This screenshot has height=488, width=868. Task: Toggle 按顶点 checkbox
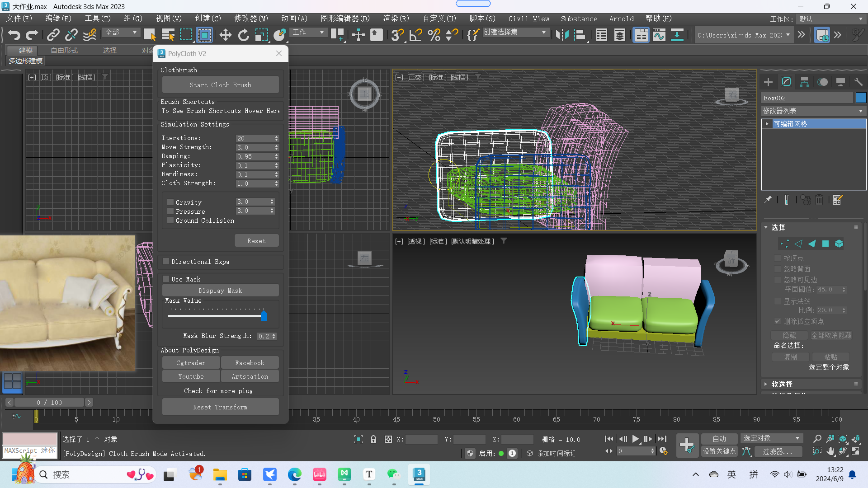click(x=778, y=258)
